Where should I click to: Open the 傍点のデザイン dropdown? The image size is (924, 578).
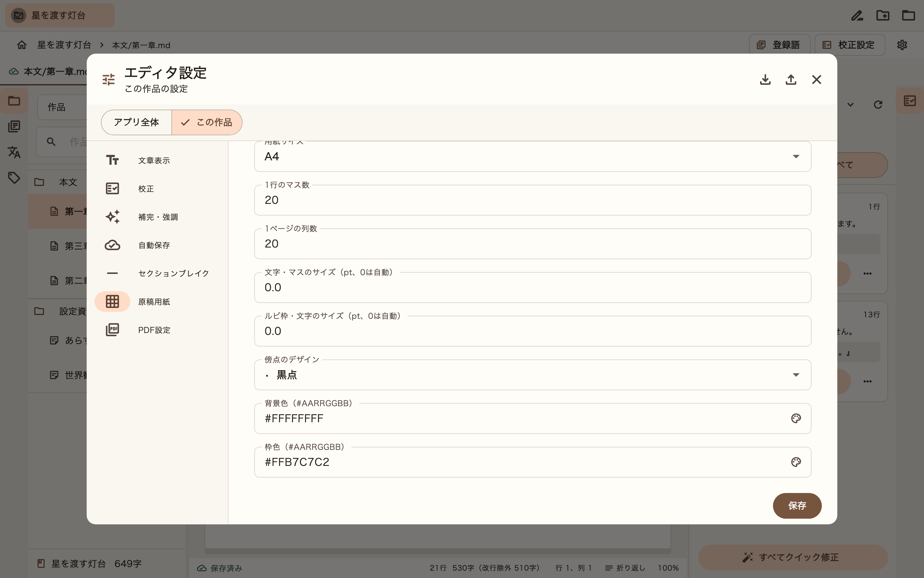coord(533,375)
